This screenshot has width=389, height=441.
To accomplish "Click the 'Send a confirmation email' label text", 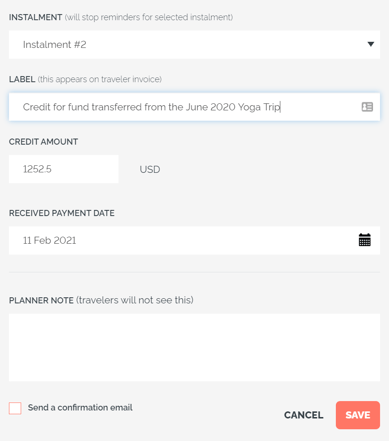I will coord(80,407).
